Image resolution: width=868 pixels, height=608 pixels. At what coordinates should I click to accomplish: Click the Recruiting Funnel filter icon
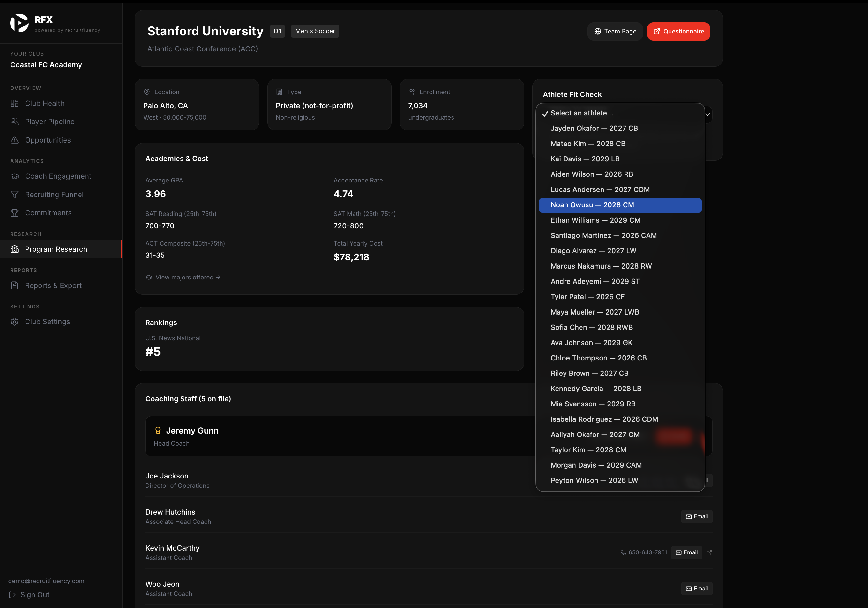15,195
